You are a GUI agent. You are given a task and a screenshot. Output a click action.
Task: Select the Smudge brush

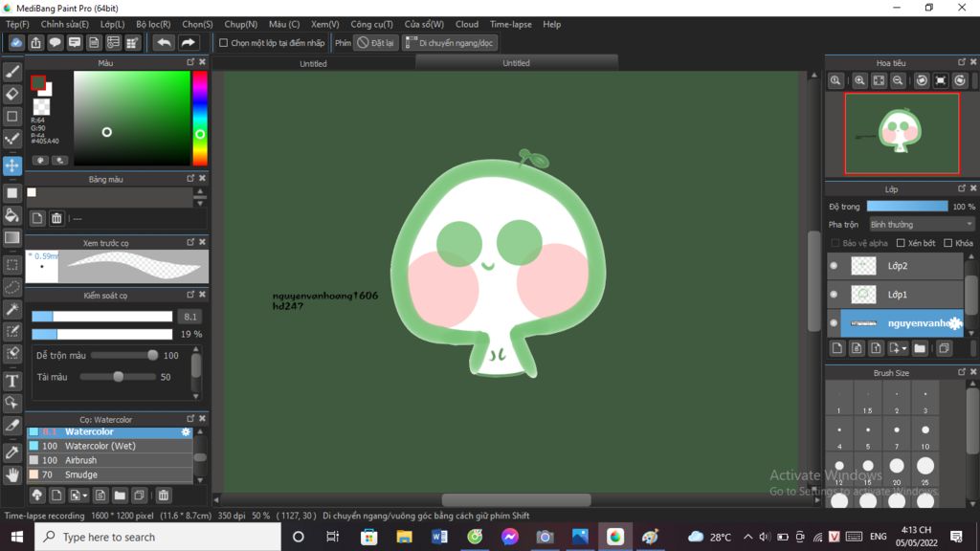(109, 474)
